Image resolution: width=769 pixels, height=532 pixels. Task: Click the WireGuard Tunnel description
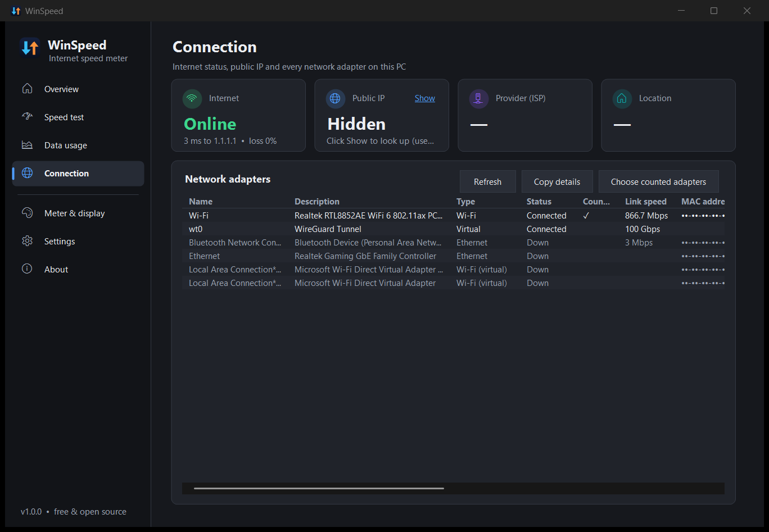328,229
